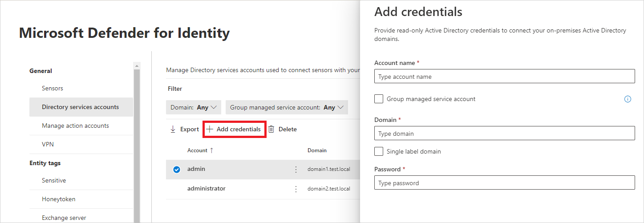Screen dimensions: 644x223
Task: Click the Export download arrow icon
Action: pyautogui.click(x=173, y=129)
